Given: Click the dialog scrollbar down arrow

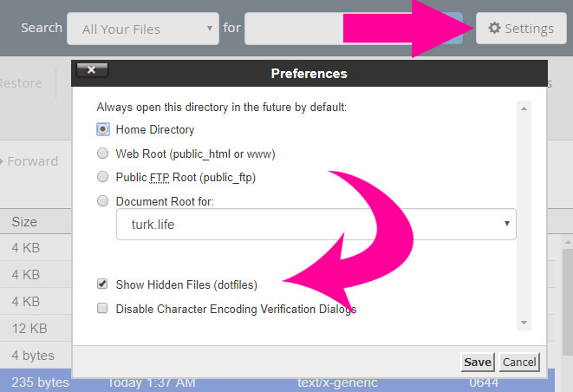Looking at the screenshot, I should tap(524, 323).
